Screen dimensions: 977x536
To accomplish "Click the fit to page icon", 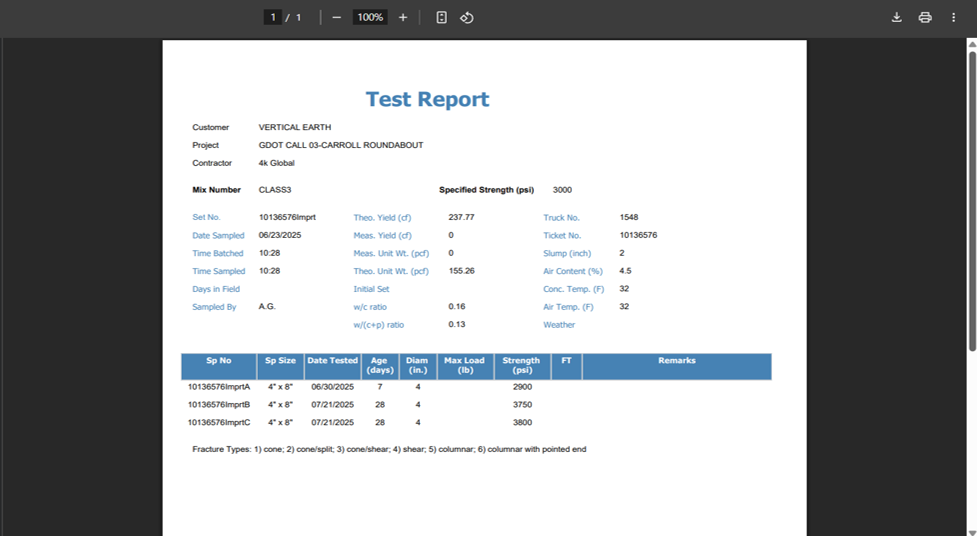I will (x=441, y=17).
